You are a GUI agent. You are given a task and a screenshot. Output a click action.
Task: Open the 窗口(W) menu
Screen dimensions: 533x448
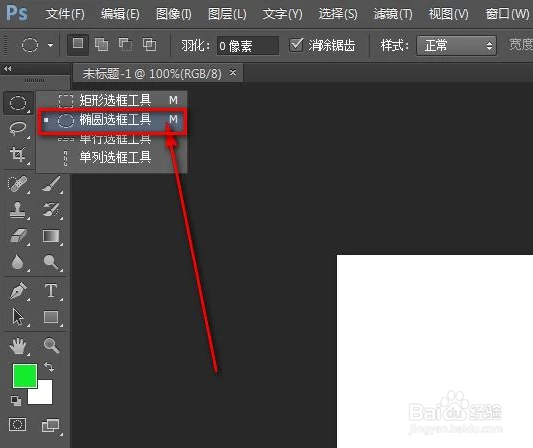tap(507, 14)
